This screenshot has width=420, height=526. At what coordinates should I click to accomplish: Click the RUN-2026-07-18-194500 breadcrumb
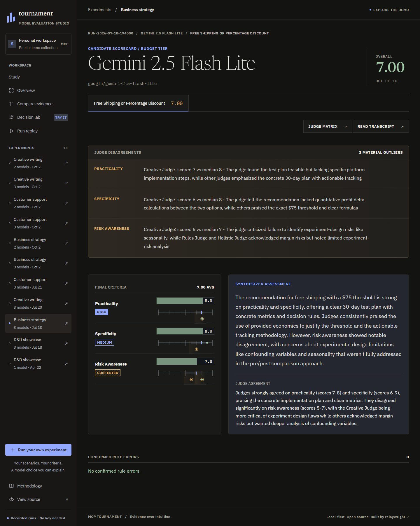111,33
